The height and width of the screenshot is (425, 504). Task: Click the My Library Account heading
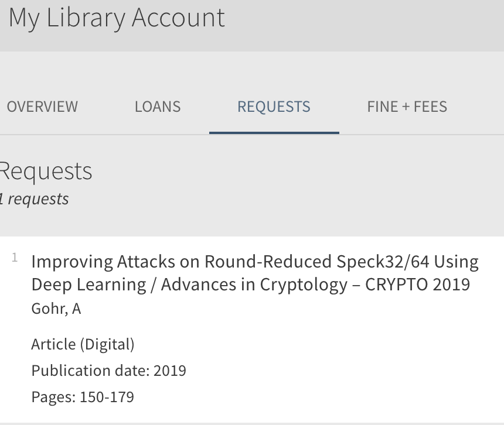[117, 18]
